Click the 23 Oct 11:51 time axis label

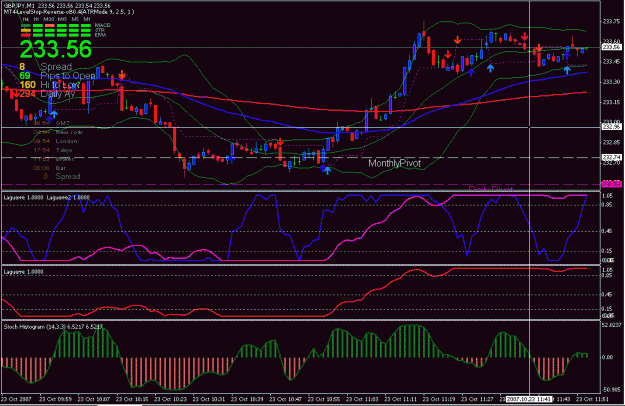(592, 399)
